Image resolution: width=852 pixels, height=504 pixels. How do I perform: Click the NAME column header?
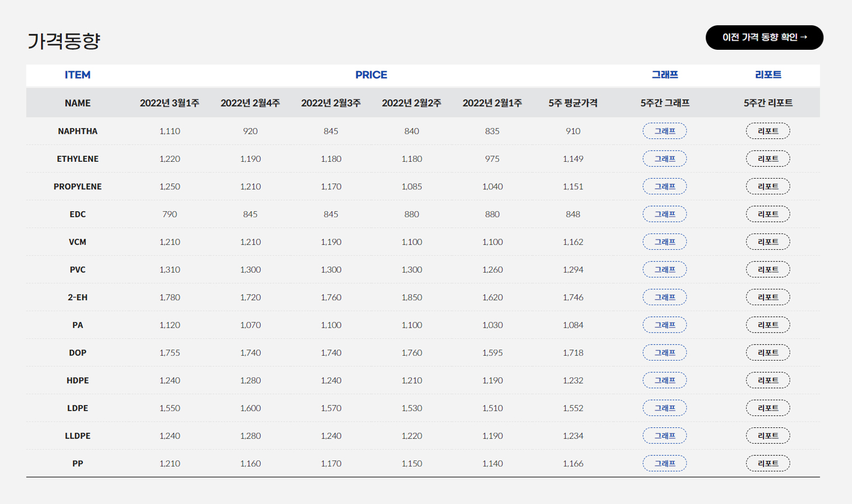click(77, 103)
